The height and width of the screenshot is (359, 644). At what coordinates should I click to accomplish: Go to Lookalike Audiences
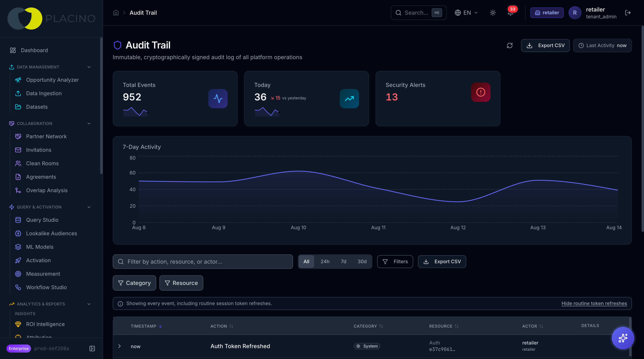(x=52, y=233)
